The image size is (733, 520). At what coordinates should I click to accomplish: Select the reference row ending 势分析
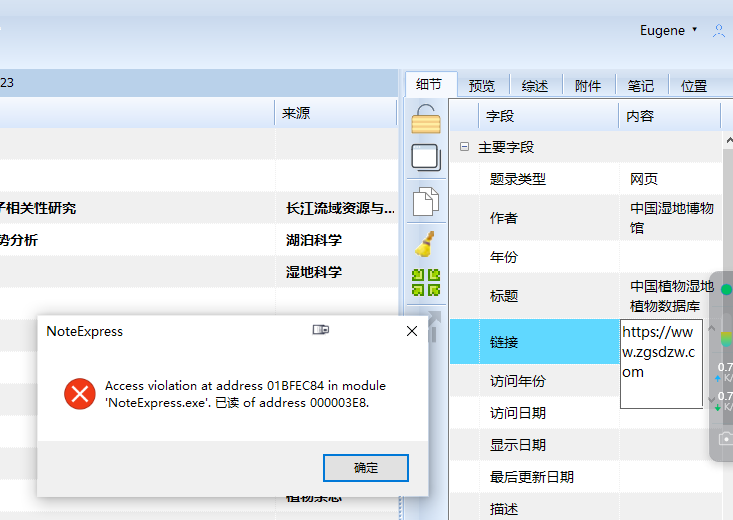199,240
